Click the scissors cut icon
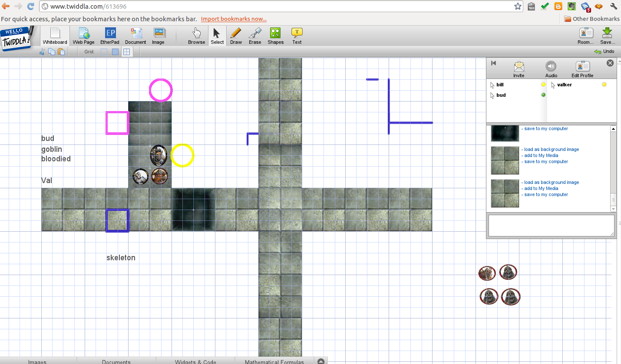Image resolution: width=621 pixels, height=364 pixels. (x=42, y=52)
